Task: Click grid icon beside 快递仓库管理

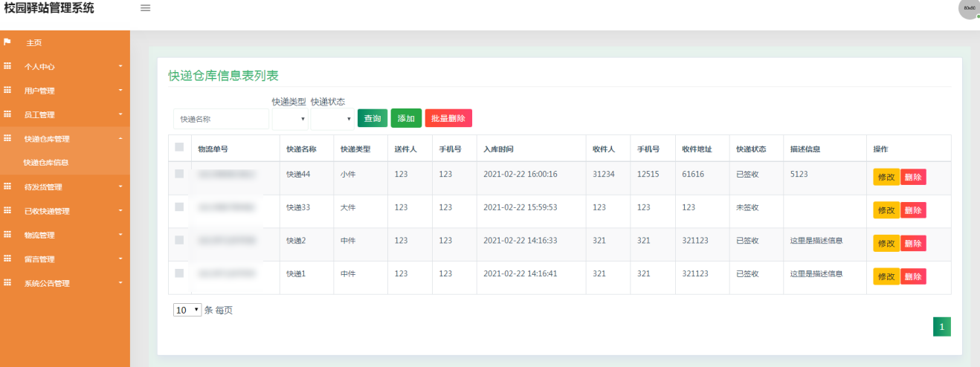Action: coord(7,138)
